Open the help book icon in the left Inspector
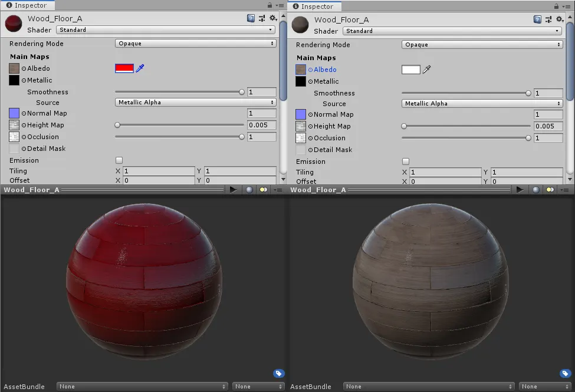The image size is (575, 392). [x=251, y=19]
